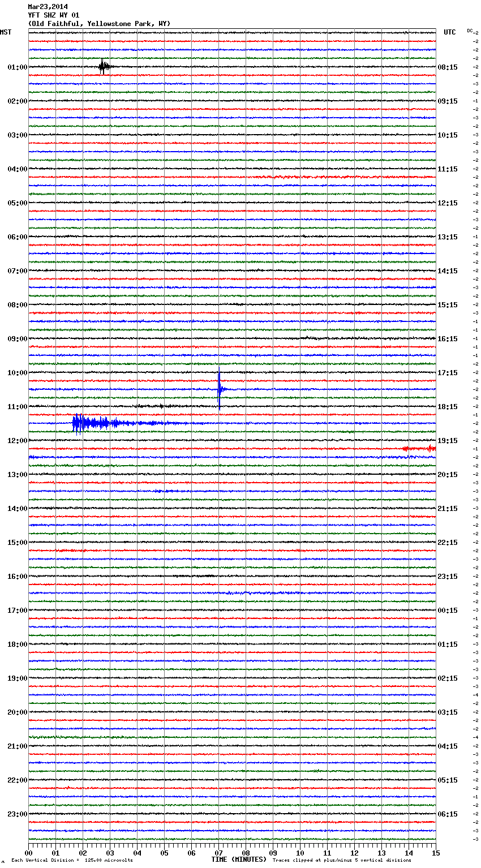This screenshot has height=868, width=481.
Task: Click the "21:00" MST time label
Action: coord(18,746)
